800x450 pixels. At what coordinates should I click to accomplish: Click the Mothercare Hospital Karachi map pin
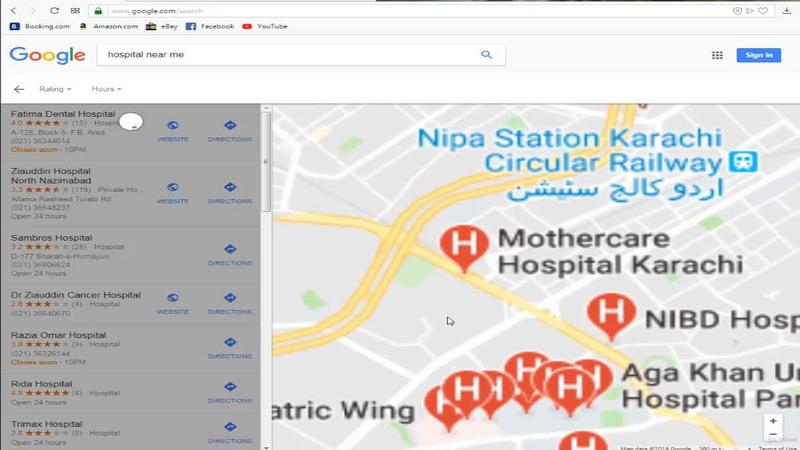[464, 248]
